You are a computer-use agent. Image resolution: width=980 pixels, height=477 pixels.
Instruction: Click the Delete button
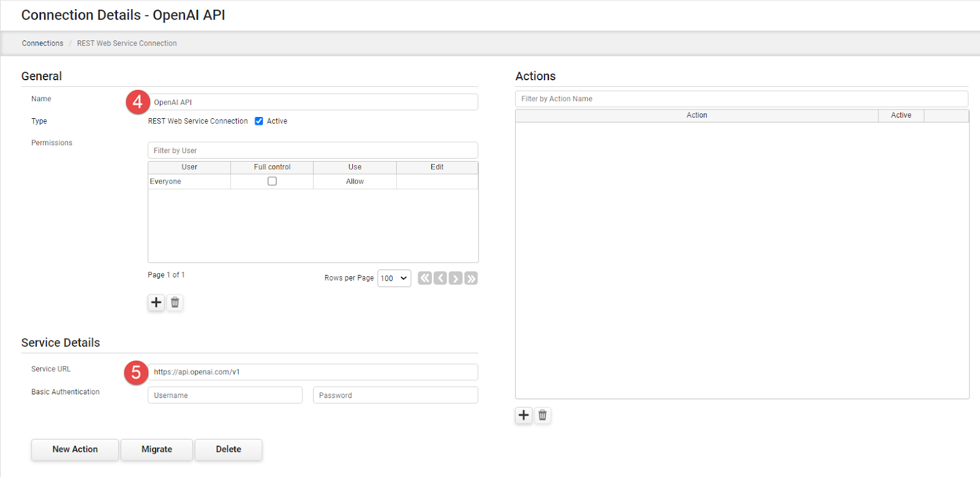coord(228,449)
